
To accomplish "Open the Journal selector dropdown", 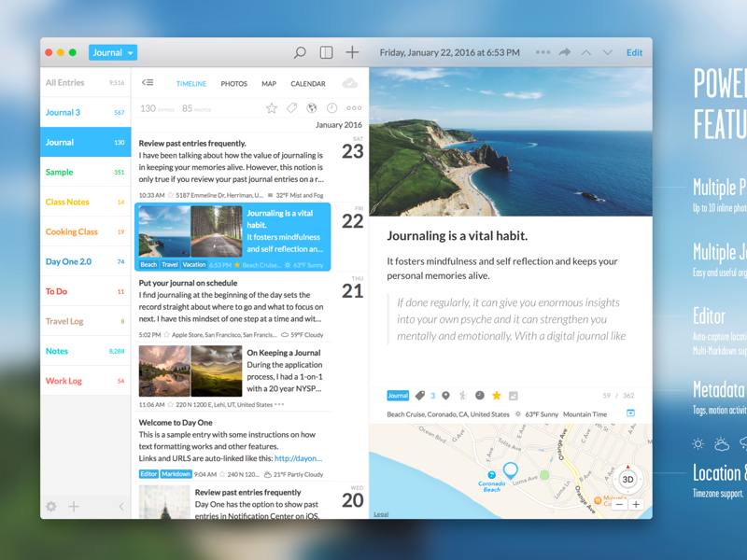I will tap(112, 52).
